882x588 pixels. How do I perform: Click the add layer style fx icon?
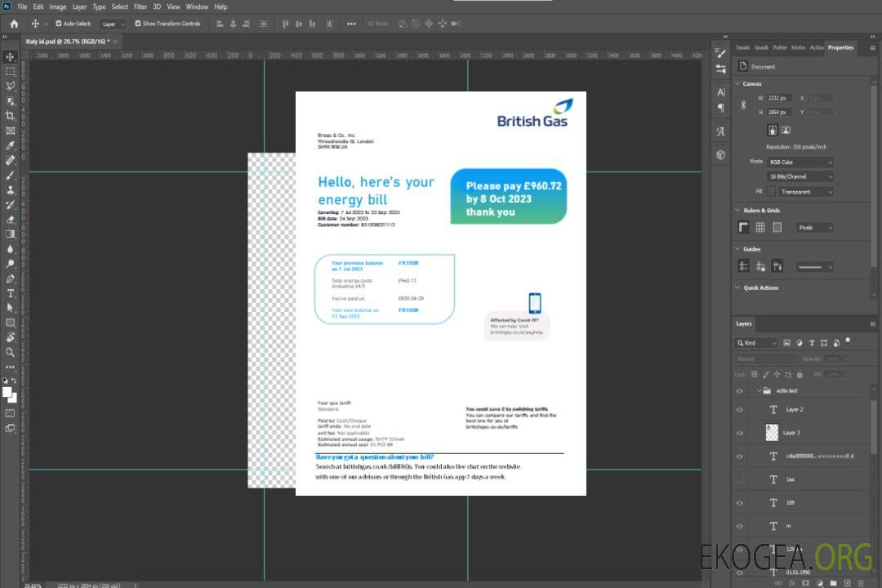tap(792, 583)
